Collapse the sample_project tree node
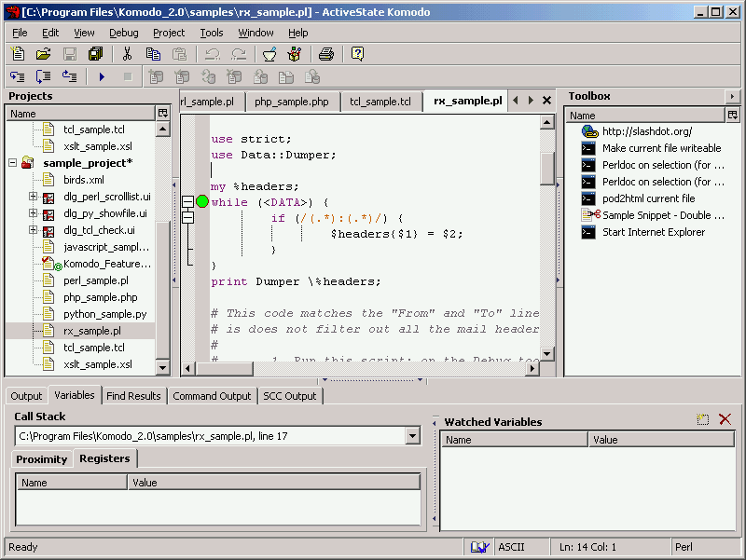 pyautogui.click(x=13, y=163)
